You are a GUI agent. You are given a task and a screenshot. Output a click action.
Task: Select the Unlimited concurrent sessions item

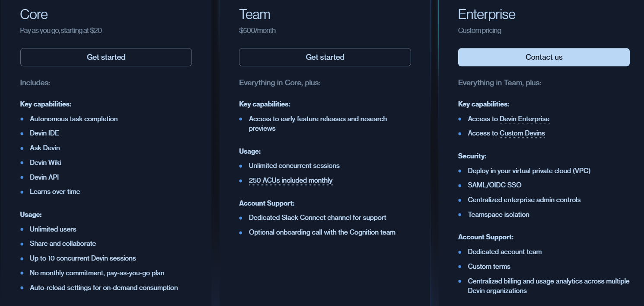294,165
